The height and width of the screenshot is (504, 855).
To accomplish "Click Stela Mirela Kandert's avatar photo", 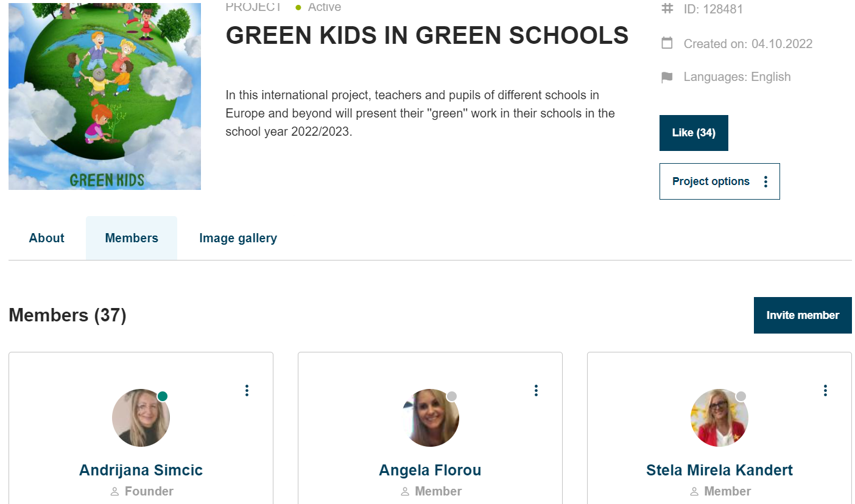I will coord(719,418).
